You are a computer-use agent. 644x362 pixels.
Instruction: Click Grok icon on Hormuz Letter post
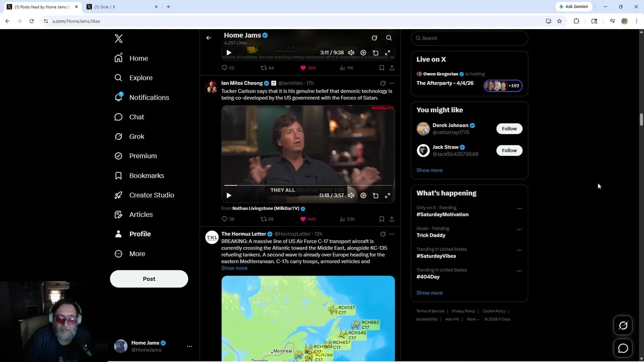pos(383,234)
